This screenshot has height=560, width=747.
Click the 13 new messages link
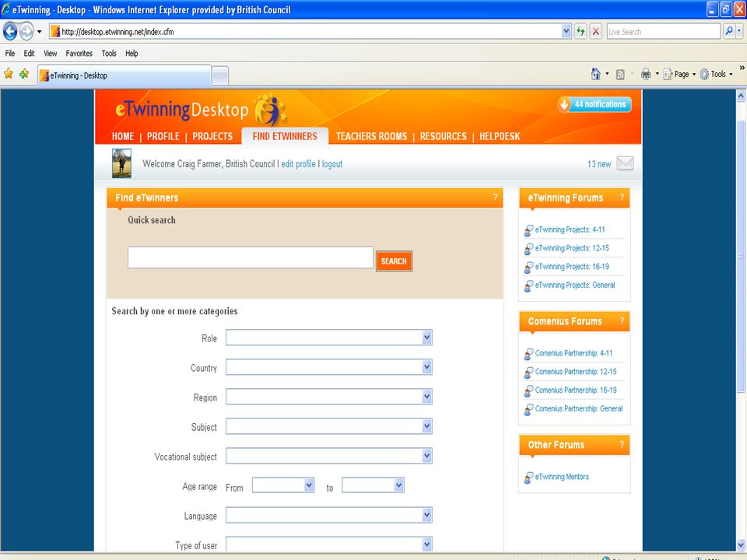(x=599, y=164)
